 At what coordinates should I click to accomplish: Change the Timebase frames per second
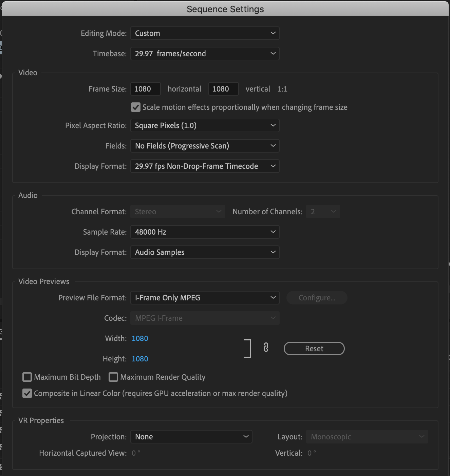click(205, 53)
